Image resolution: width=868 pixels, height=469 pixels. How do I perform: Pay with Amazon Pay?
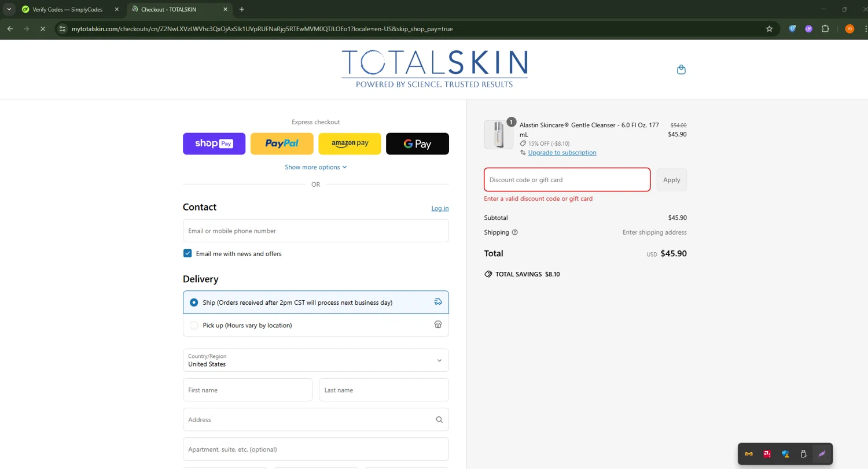click(x=350, y=143)
